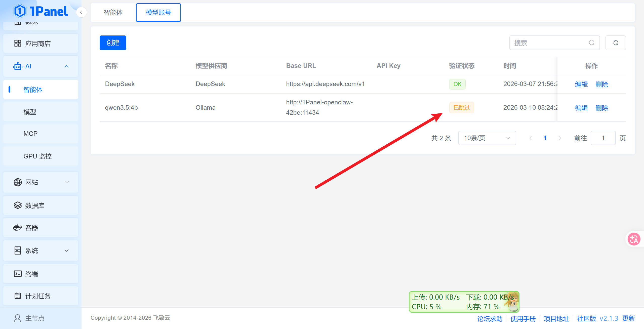Open the MCP sidebar item
Viewport: 644px width, 329px height.
point(30,134)
